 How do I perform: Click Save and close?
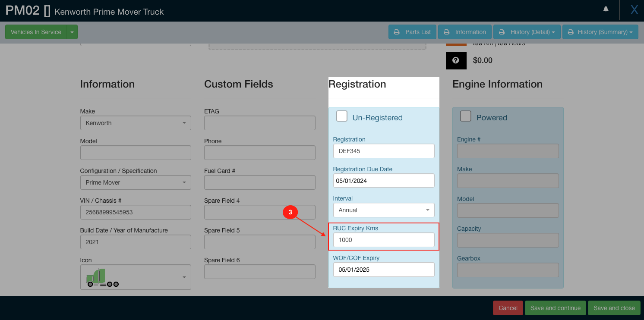614,308
